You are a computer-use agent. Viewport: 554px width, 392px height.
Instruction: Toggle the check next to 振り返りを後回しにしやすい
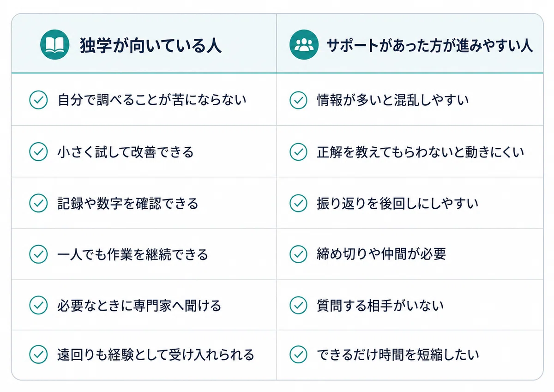(x=298, y=203)
